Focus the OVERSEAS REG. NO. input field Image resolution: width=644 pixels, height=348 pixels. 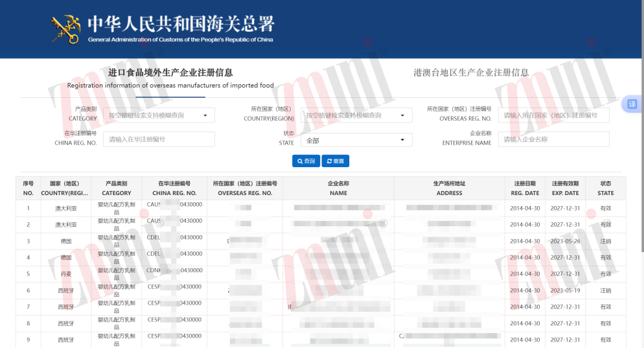pos(553,115)
